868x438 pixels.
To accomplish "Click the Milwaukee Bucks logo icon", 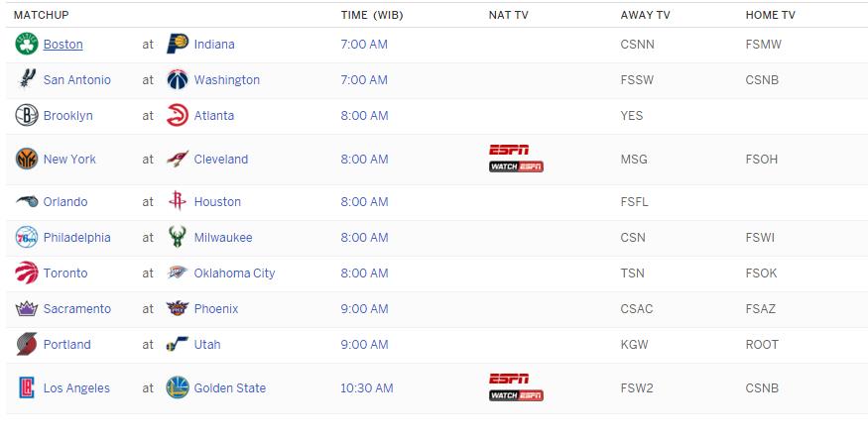I will [178, 238].
